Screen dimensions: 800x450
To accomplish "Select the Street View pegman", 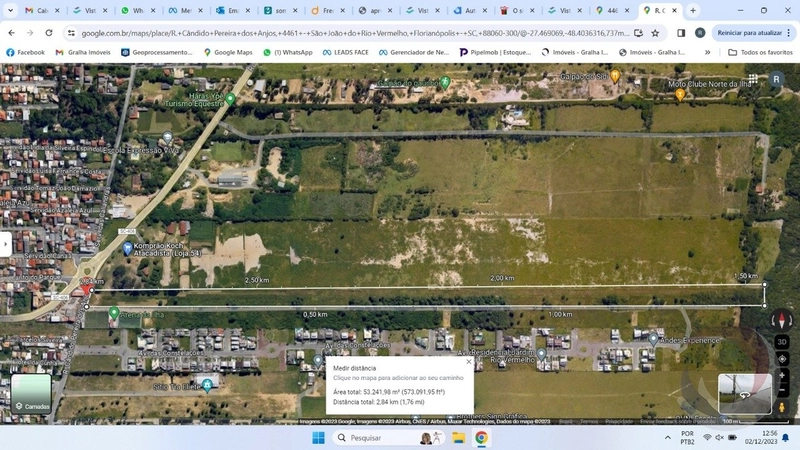I will tap(782, 407).
